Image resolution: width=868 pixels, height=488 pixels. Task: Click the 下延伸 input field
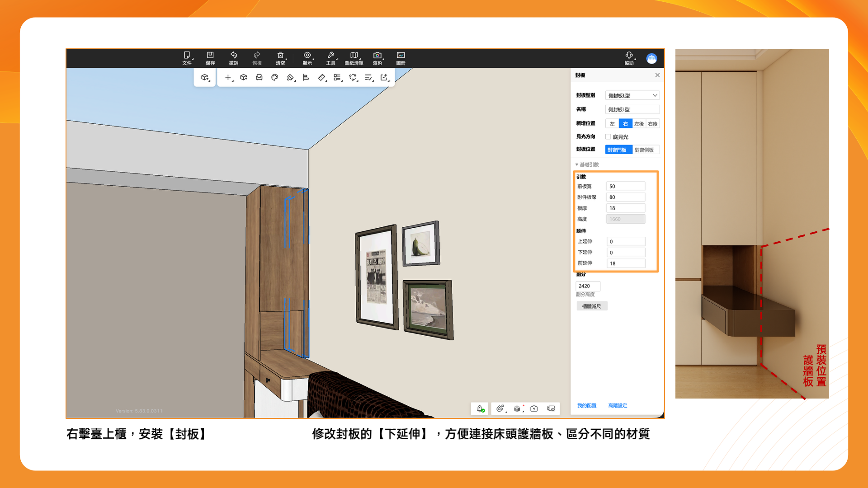click(x=626, y=253)
